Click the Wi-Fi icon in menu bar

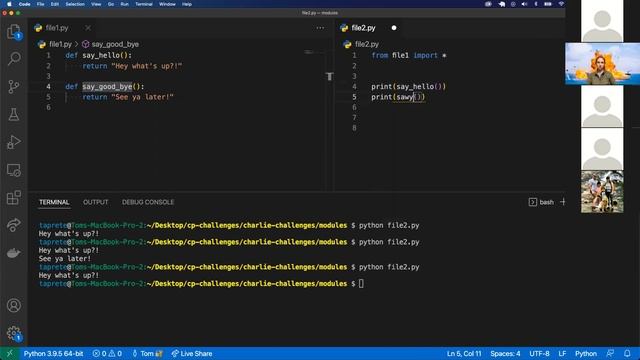click(x=561, y=4)
